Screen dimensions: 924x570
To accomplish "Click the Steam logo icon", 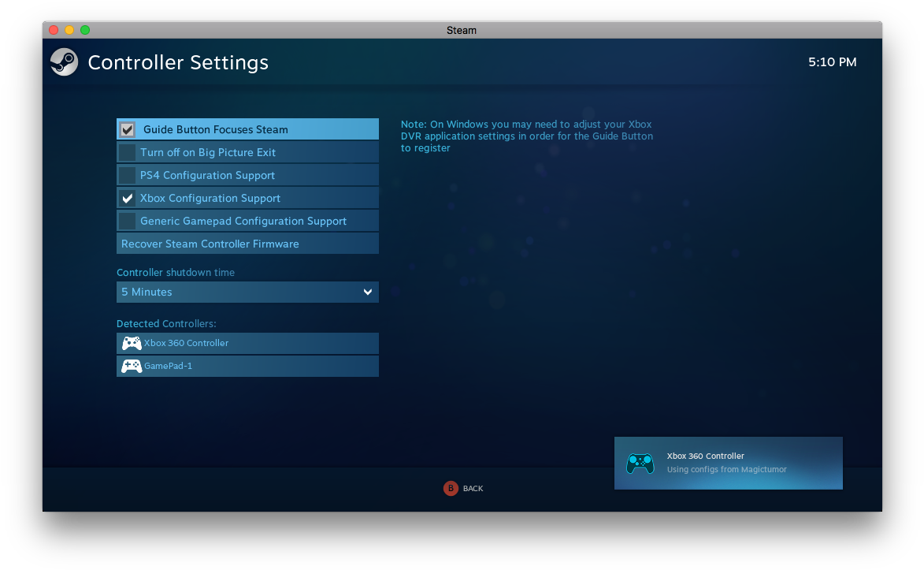I will (x=64, y=62).
